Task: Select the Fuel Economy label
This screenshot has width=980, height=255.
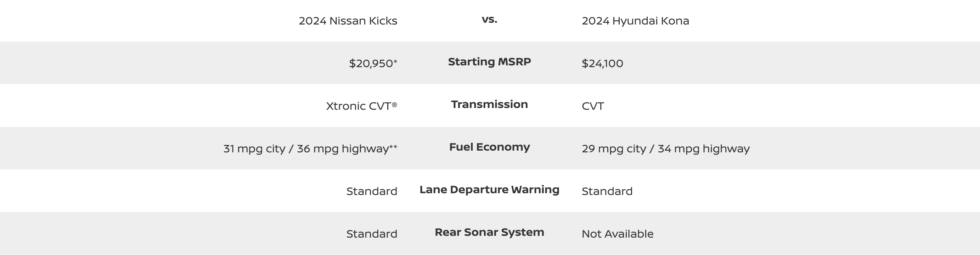Action: click(489, 147)
